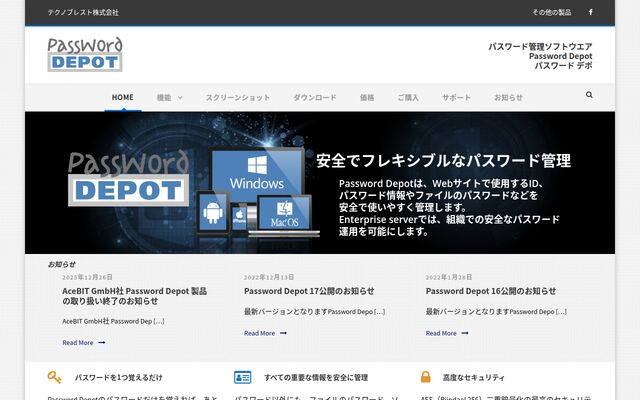Viewport: 640px width, 400px height.
Task: Click Read More under Password Depot 17
Action: click(x=259, y=333)
